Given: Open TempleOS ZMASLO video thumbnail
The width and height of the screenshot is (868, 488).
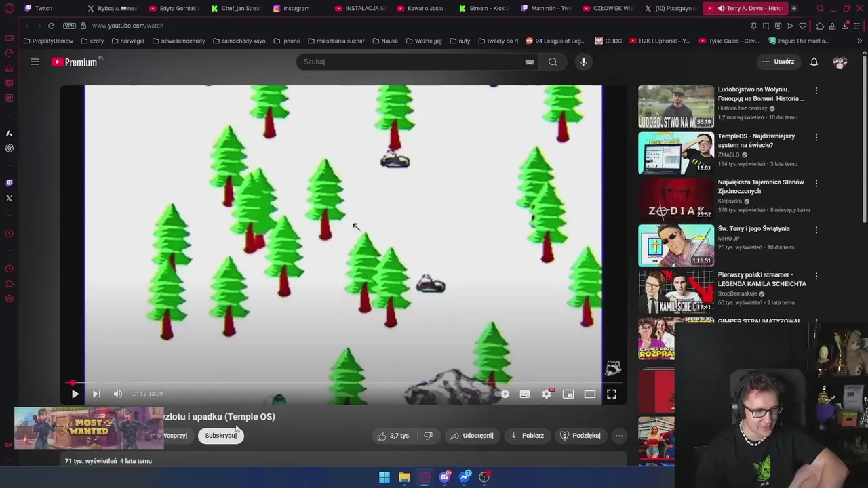Looking at the screenshot, I should click(676, 153).
